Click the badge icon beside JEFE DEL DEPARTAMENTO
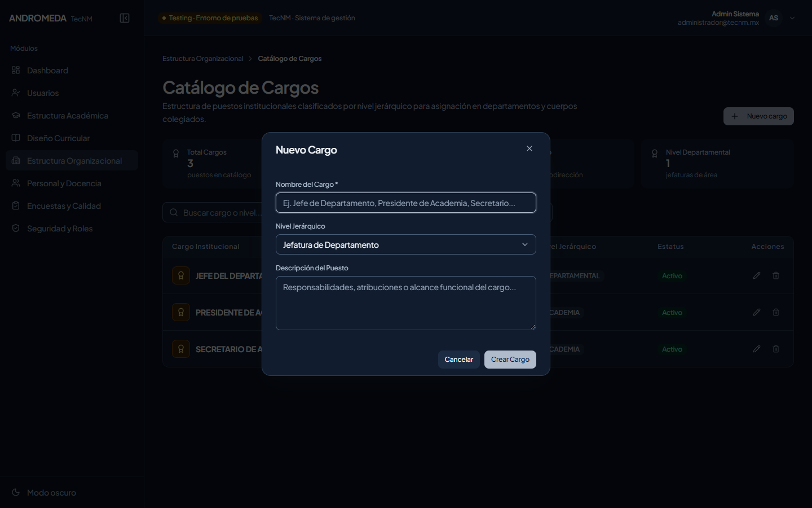The width and height of the screenshot is (812, 508). tap(181, 275)
